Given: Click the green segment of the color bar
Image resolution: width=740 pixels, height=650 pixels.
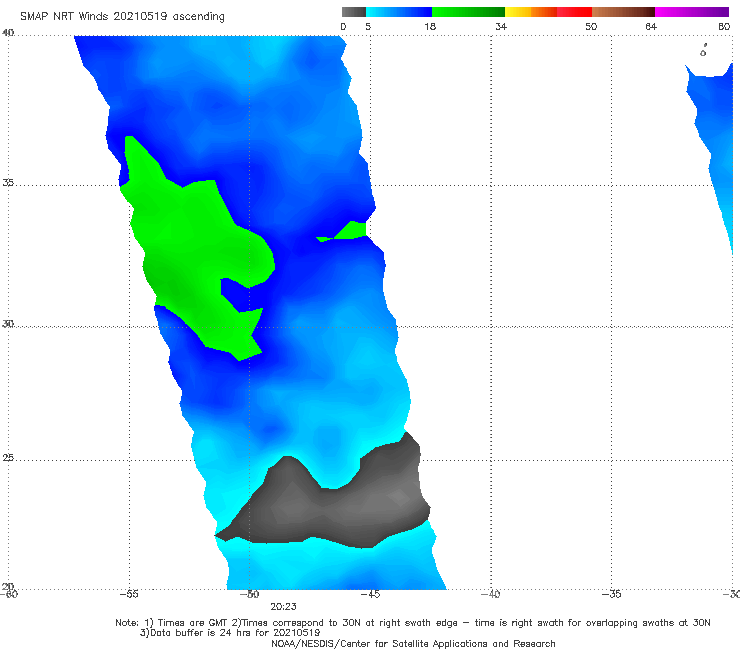Looking at the screenshot, I should pyautogui.click(x=468, y=12).
